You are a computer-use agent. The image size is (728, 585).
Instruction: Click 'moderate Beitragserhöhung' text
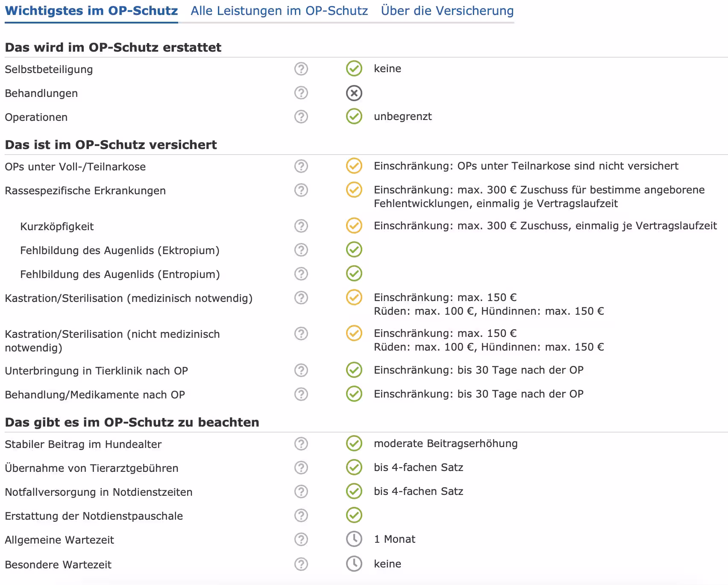(x=446, y=444)
